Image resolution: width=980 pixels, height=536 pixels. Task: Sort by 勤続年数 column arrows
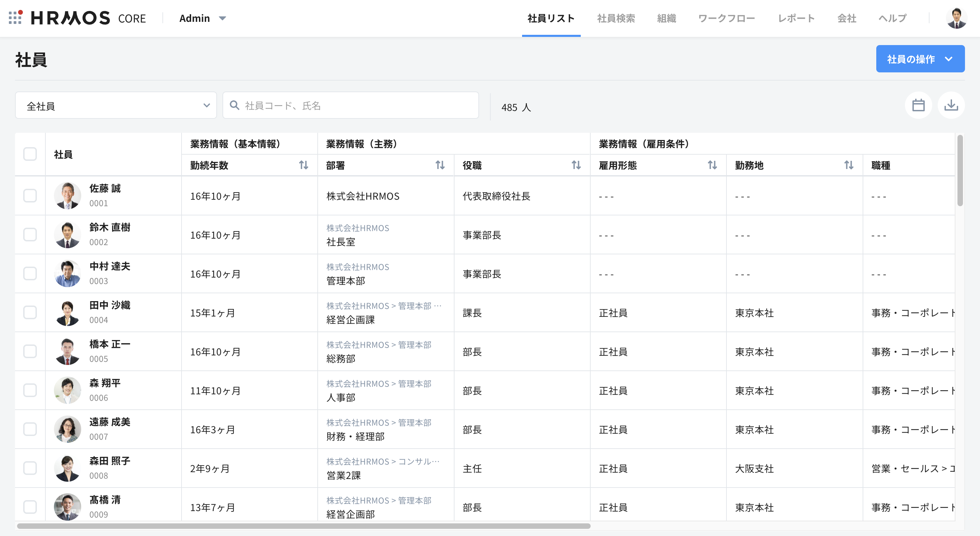(303, 165)
